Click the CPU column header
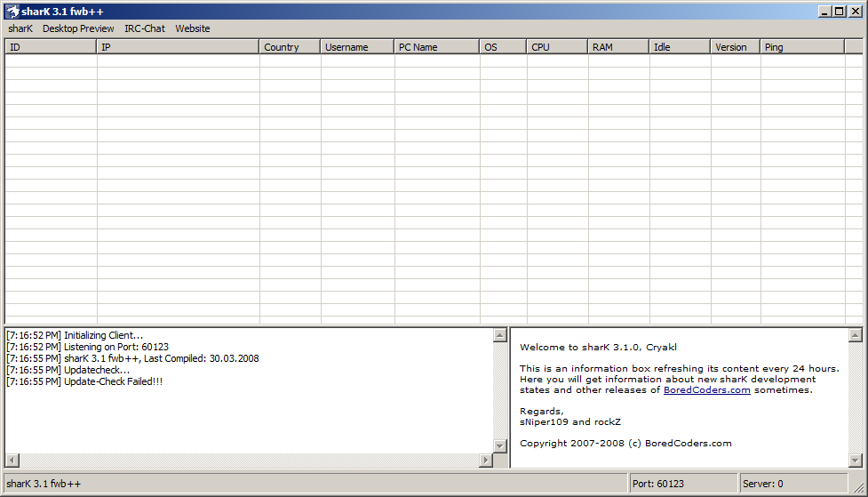868x497 pixels. pyautogui.click(x=557, y=47)
